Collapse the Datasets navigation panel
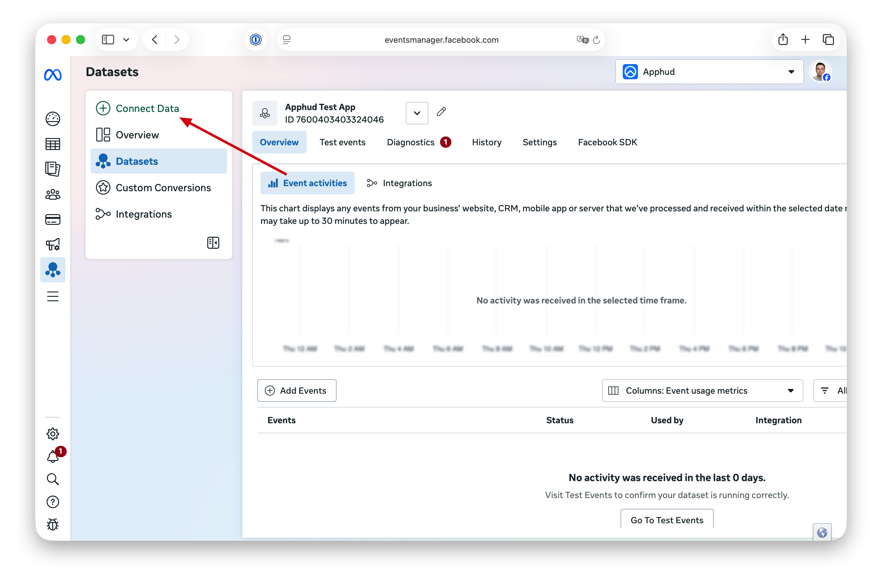Image resolution: width=882 pixels, height=588 pixels. [213, 243]
